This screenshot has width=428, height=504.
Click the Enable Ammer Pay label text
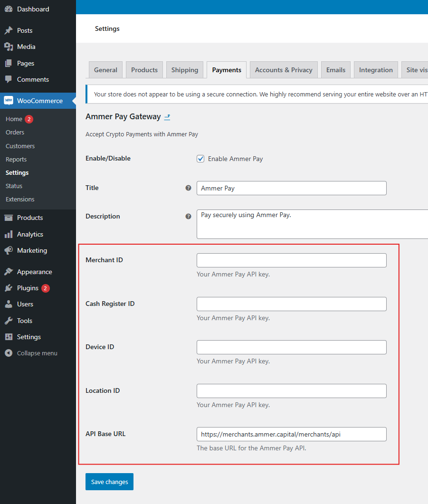click(x=235, y=159)
